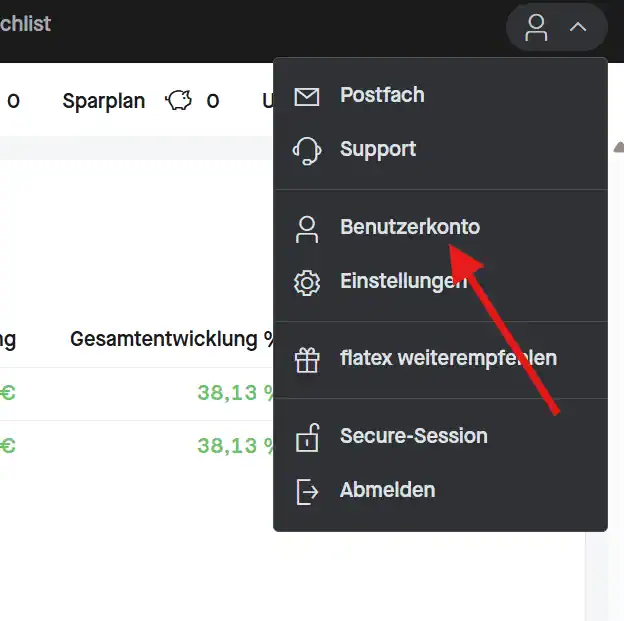Click the Benutzerkonto person icon
Image resolution: width=624 pixels, height=621 pixels.
coord(307,229)
